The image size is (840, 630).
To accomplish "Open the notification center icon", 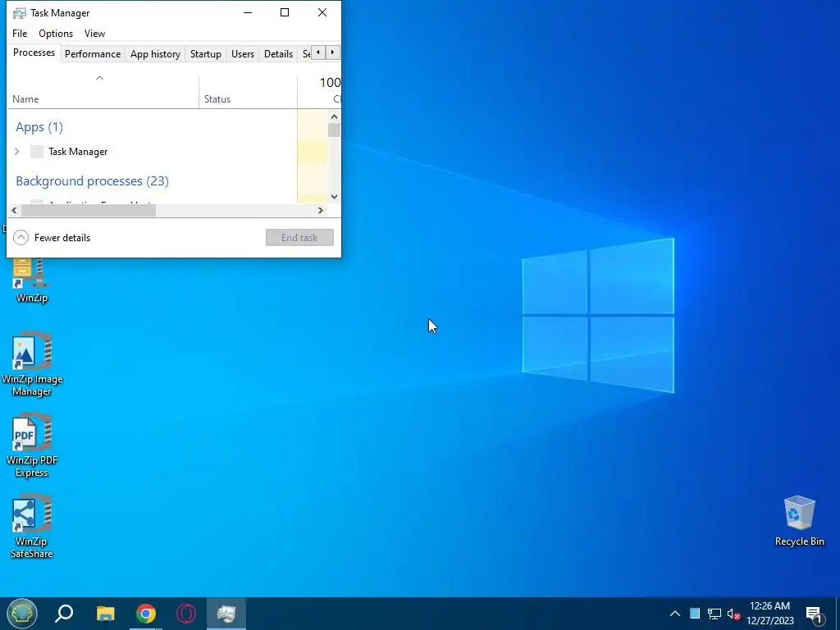I will [x=814, y=614].
